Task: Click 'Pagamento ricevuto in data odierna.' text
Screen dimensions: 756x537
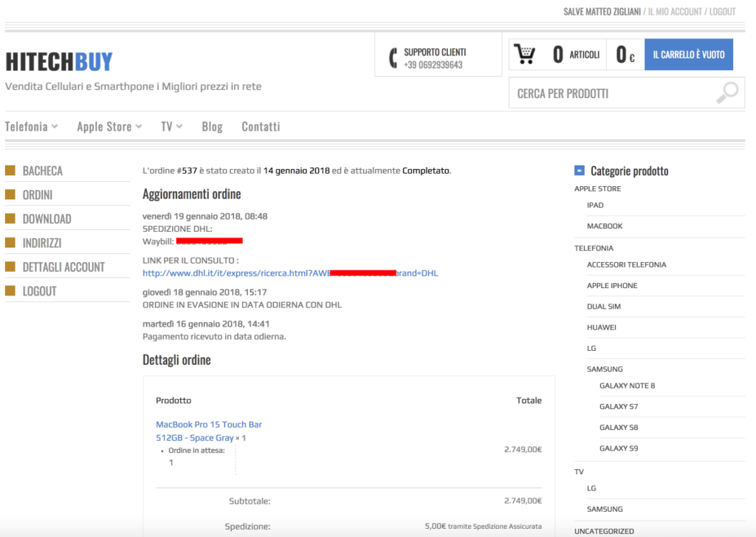Action: pyautogui.click(x=214, y=336)
